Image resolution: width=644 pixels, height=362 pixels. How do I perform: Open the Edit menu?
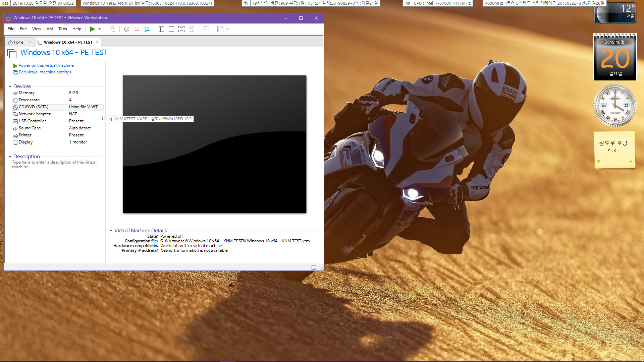point(23,29)
